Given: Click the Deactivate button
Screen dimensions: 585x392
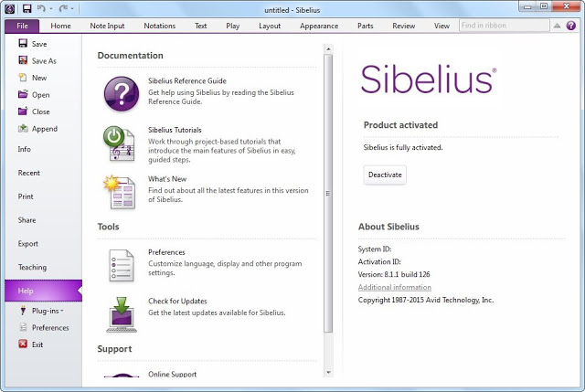Looking at the screenshot, I should (385, 175).
